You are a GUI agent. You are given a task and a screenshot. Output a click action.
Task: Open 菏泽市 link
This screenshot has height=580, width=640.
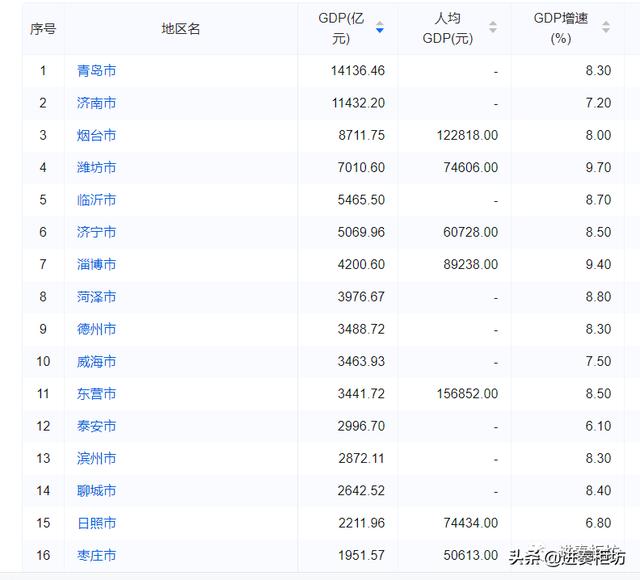(x=96, y=297)
